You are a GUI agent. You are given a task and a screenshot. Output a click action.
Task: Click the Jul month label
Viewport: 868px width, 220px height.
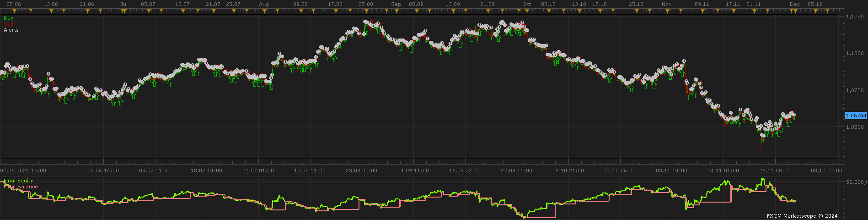pos(124,4)
